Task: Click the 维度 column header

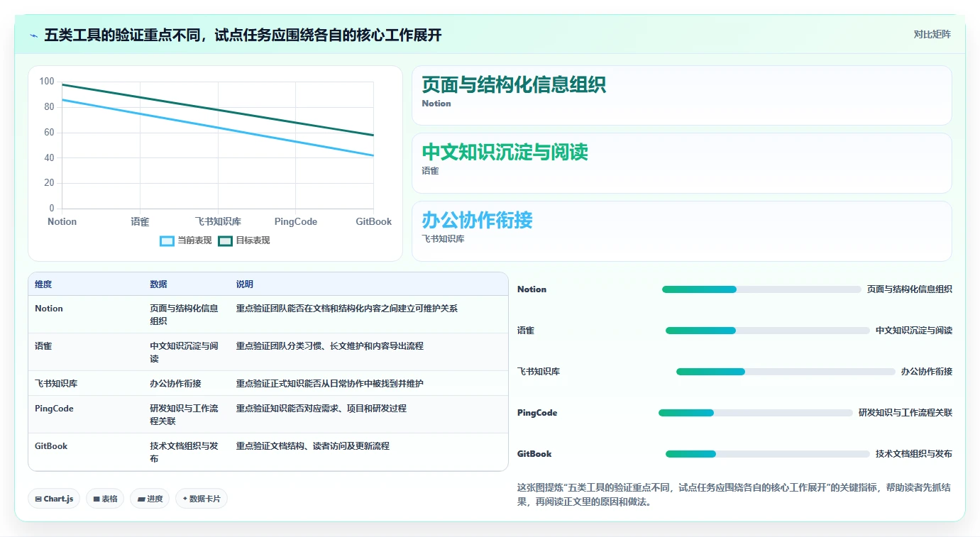Action: click(x=43, y=284)
